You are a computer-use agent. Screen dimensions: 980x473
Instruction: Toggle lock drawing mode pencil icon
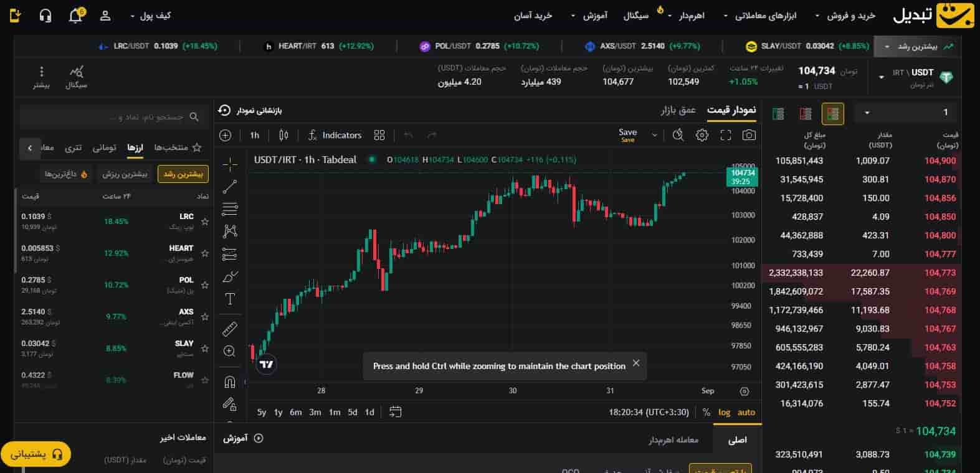tap(230, 404)
